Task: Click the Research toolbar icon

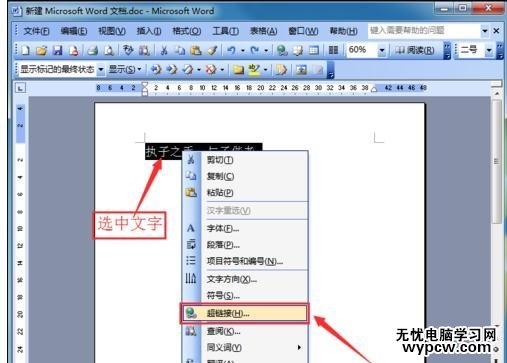Action: [x=144, y=50]
